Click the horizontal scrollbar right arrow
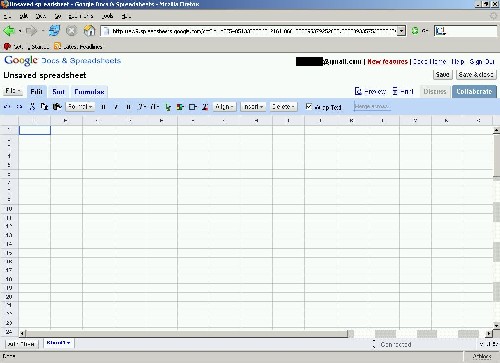The height and width of the screenshot is (363, 500). pyautogui.click(x=489, y=333)
